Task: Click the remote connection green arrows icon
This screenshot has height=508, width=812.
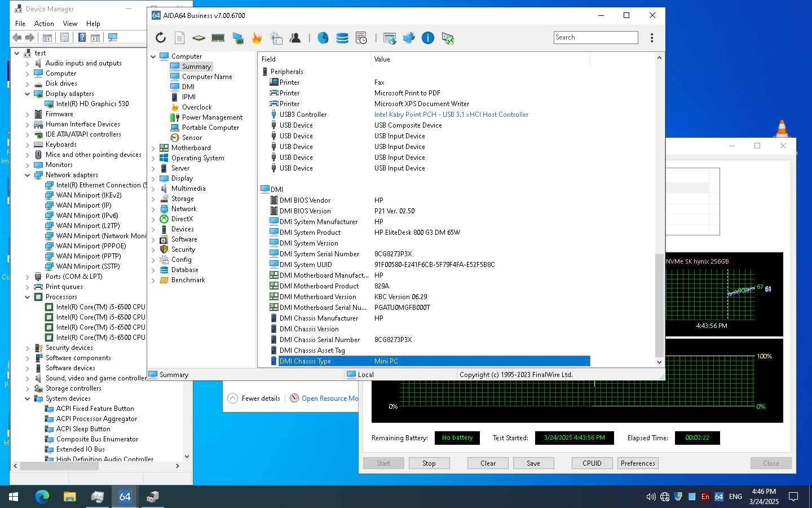Action: [448, 38]
